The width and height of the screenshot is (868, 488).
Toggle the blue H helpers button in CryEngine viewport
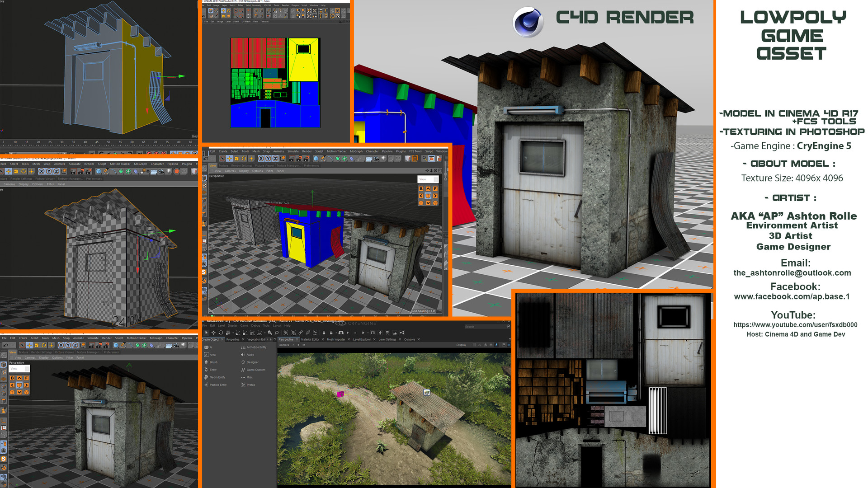coord(509,345)
